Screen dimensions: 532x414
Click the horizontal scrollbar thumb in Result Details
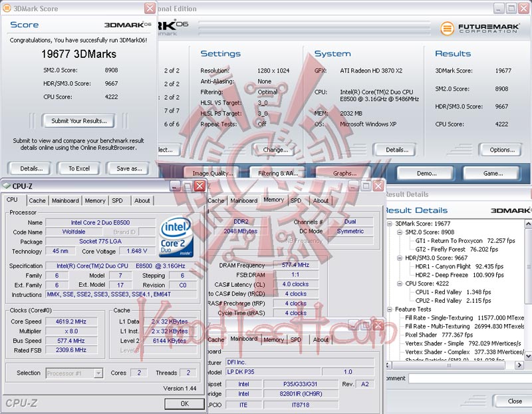(448, 365)
